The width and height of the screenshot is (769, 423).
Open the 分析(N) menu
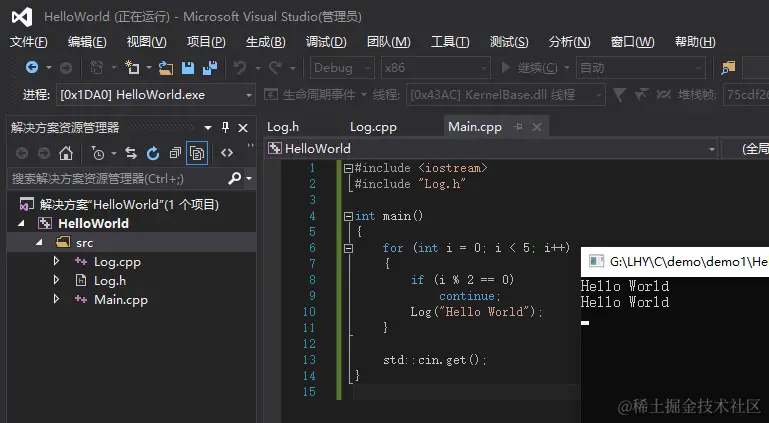[569, 42]
